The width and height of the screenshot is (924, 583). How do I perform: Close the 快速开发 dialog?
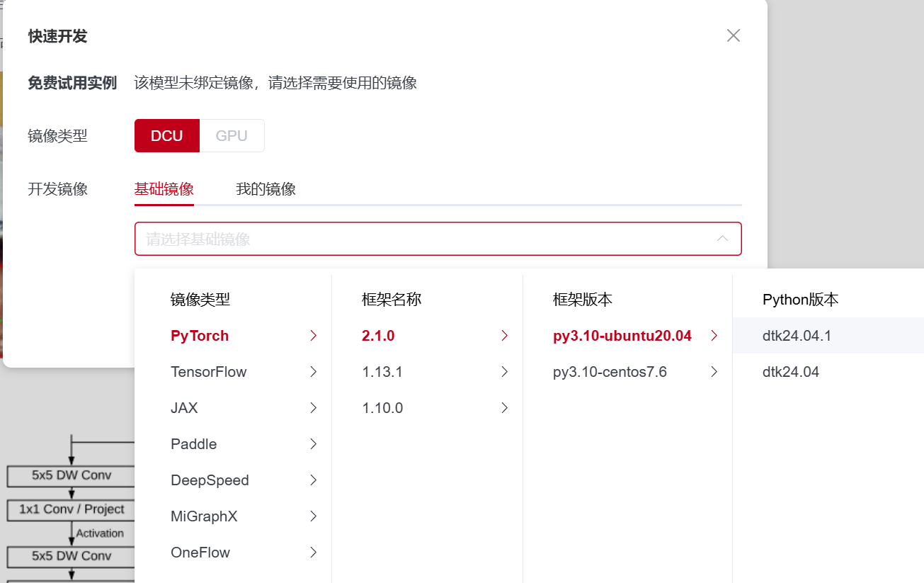[733, 35]
